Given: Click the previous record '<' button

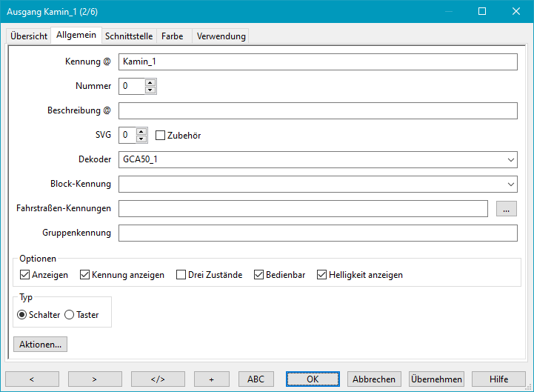Looking at the screenshot, I should [x=32, y=379].
